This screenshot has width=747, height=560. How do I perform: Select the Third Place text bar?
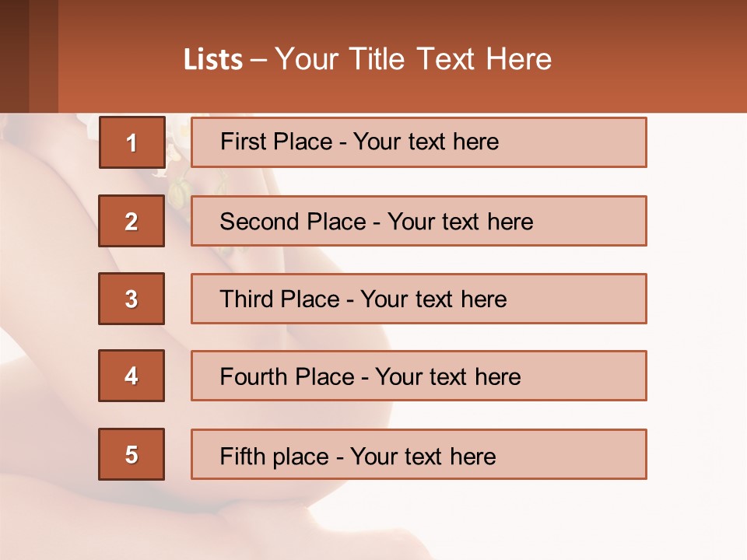[x=419, y=299]
